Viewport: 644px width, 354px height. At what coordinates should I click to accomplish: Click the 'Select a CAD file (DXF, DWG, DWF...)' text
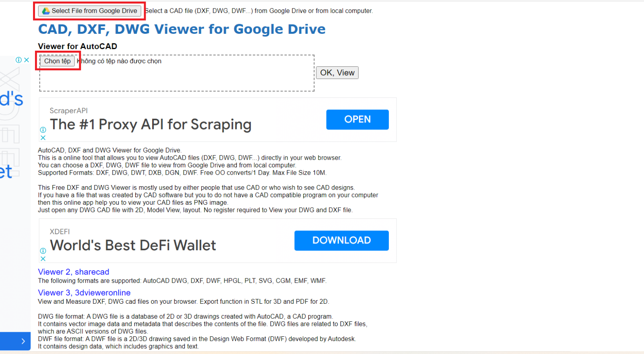click(x=259, y=11)
